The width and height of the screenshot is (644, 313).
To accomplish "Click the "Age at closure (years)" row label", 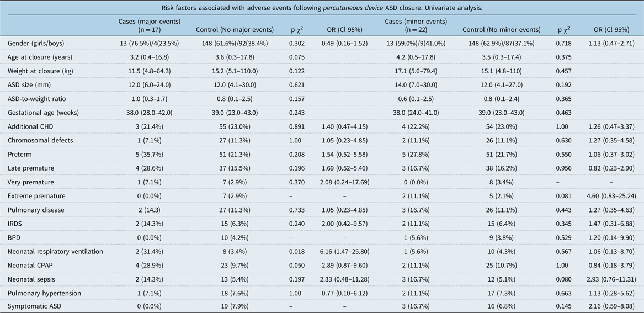I will pos(40,57).
